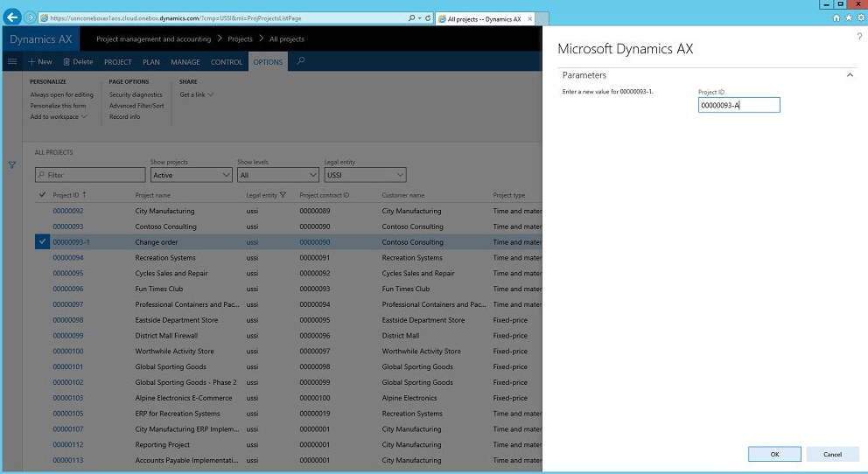
Task: Click the Legal entity column filter icon
Action: click(283, 195)
